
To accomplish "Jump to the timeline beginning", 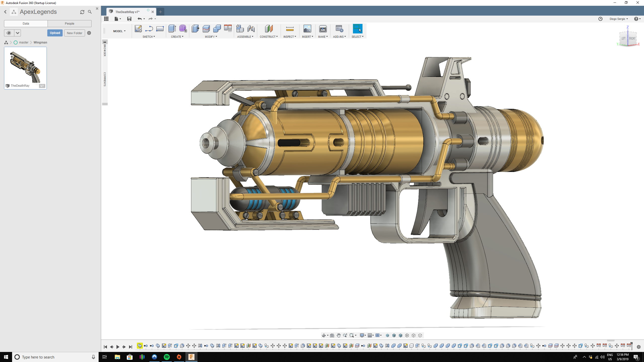I will (x=105, y=347).
